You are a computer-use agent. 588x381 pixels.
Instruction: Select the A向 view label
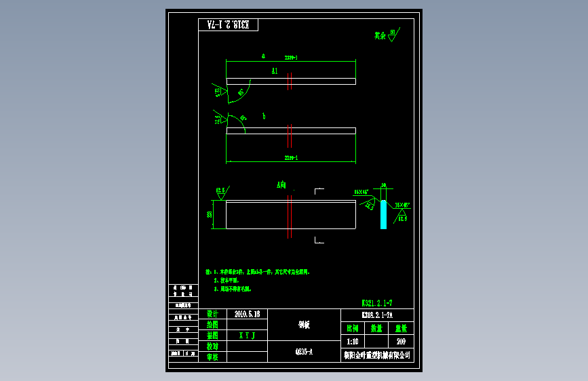pyautogui.click(x=281, y=184)
